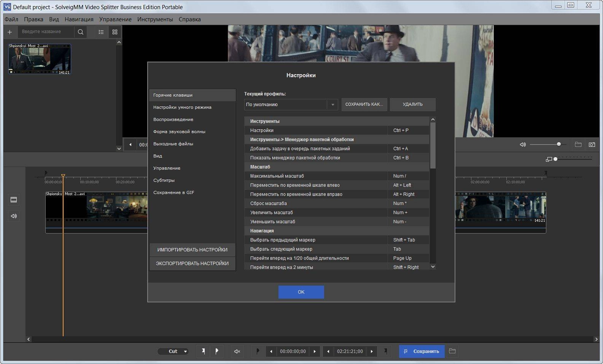Select Сохранение в GIF section
This screenshot has height=364, width=603.
point(193,192)
